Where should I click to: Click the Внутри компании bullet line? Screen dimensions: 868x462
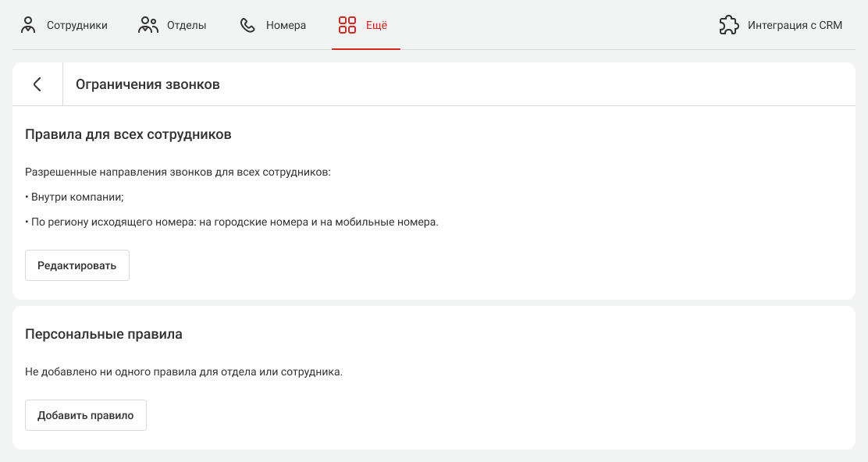[75, 197]
